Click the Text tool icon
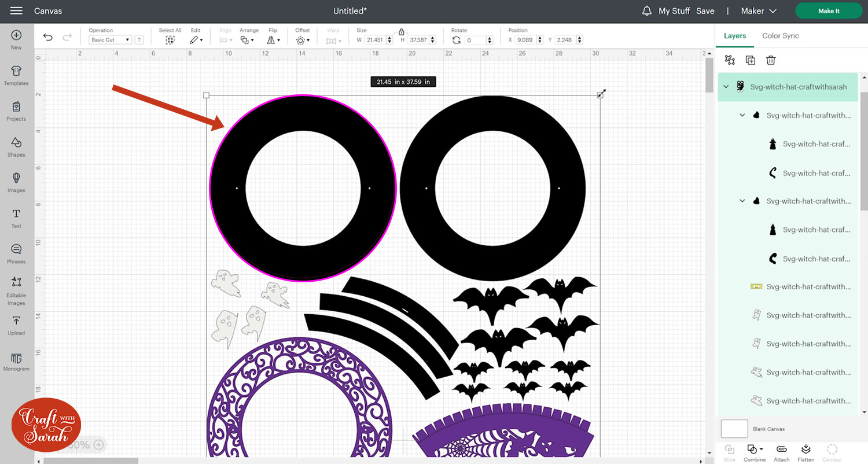This screenshot has height=464, width=868. pyautogui.click(x=16, y=218)
